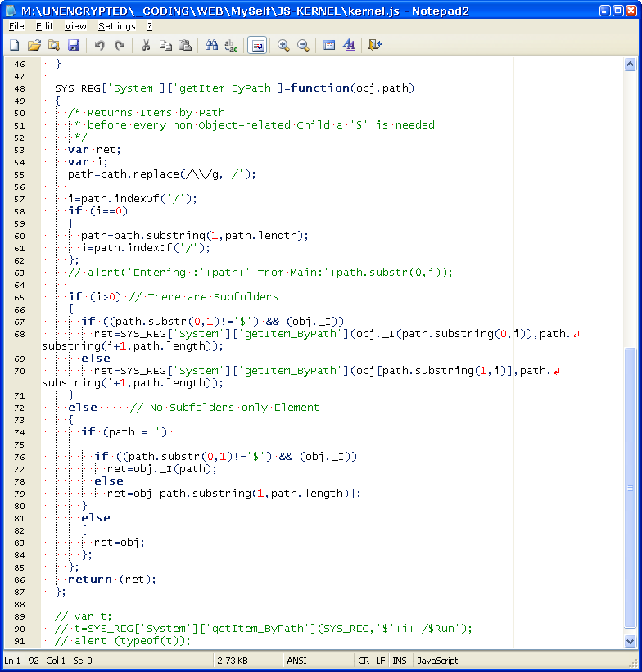This screenshot has height=672, width=642.
Task: Click 'var ret;' on line 53
Action: point(94,150)
